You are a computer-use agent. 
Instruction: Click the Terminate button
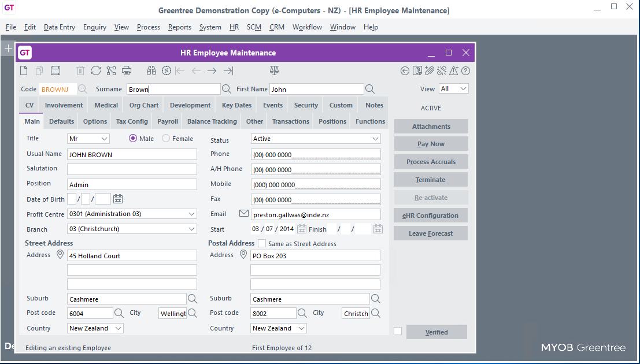pos(431,180)
